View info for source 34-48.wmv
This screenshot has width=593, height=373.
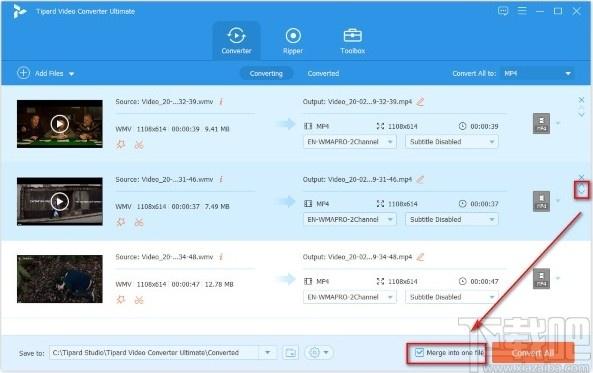click(221, 256)
